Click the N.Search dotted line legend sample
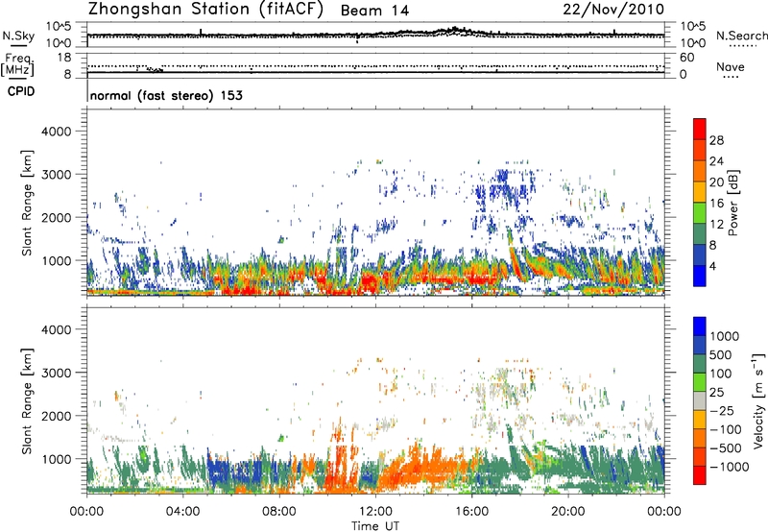 742,46
